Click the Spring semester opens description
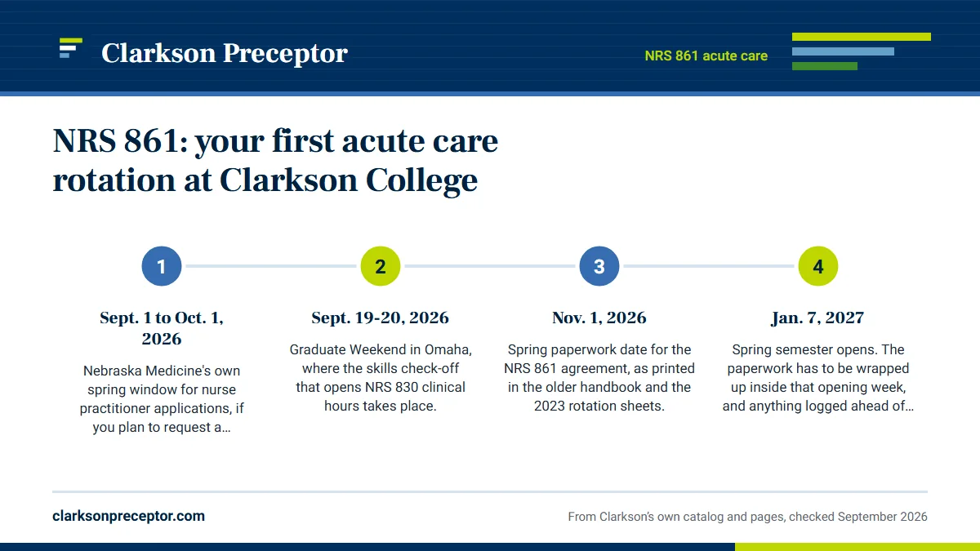The width and height of the screenshot is (980, 551). (818, 377)
